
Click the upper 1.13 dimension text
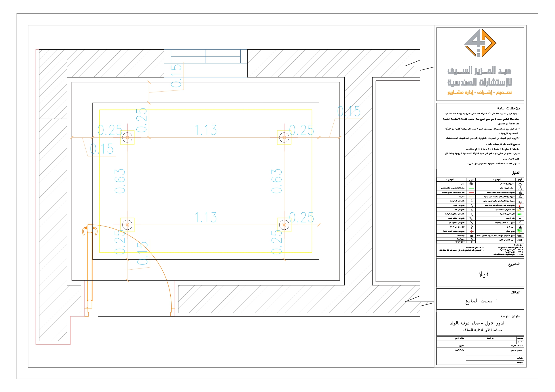click(206, 130)
